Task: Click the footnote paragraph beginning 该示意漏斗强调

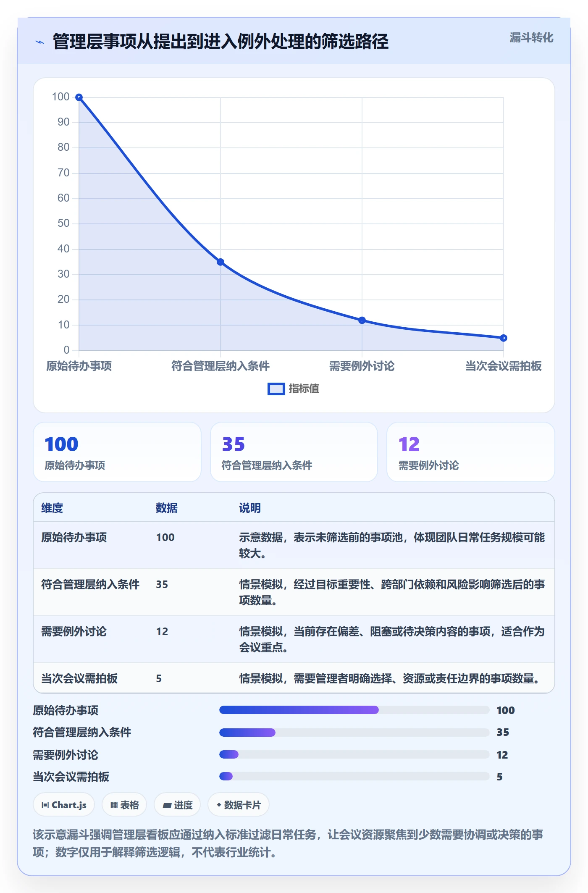Action: [288, 843]
